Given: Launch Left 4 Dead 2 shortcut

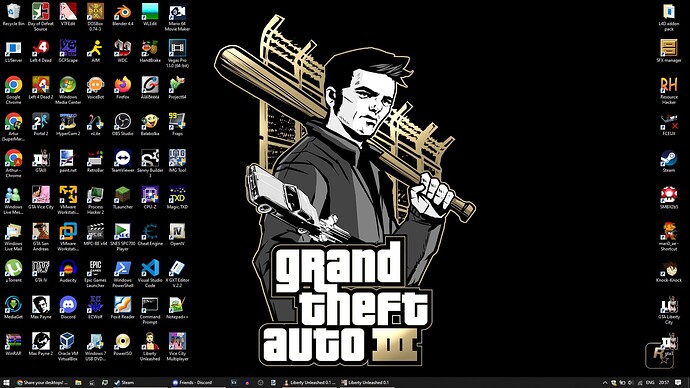Looking at the screenshot, I should (x=40, y=88).
